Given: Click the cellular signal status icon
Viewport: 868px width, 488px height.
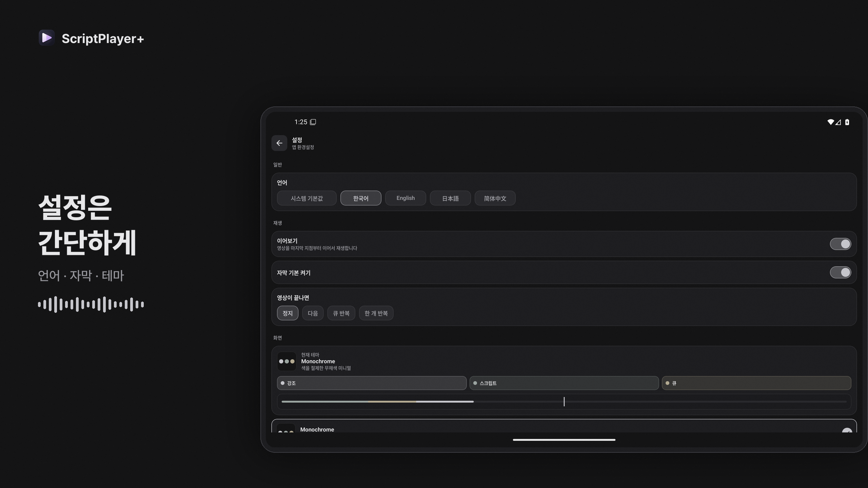Looking at the screenshot, I should click(838, 122).
